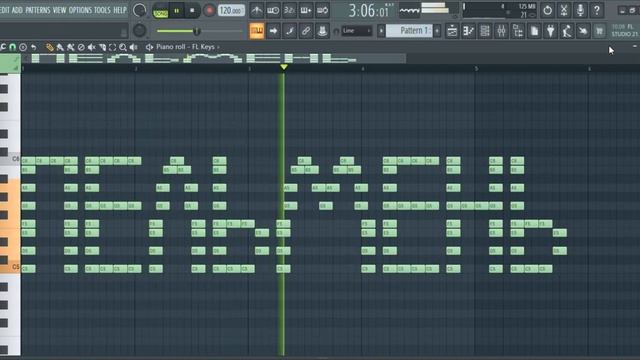640x360 pixels.
Task: Select the Draw pencil tool in piano roll
Action: [x=49, y=47]
